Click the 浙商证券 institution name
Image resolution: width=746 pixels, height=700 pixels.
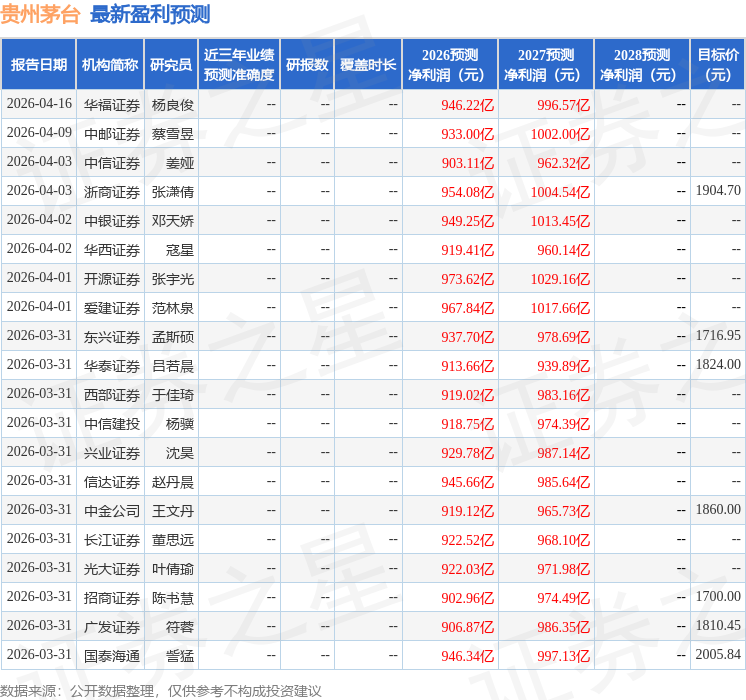[x=111, y=191]
